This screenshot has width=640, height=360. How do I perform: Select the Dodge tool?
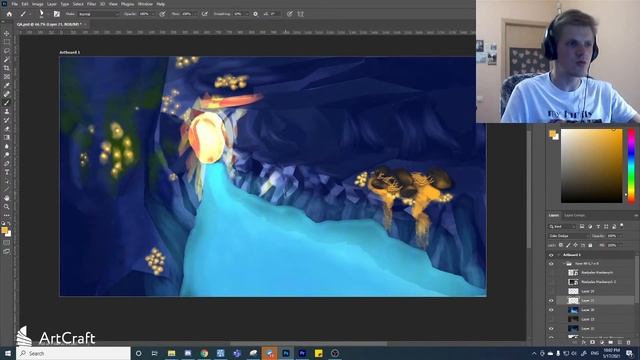[x=7, y=155]
